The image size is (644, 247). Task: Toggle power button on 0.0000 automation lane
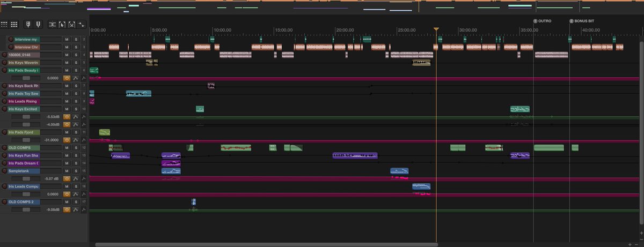pos(67,78)
